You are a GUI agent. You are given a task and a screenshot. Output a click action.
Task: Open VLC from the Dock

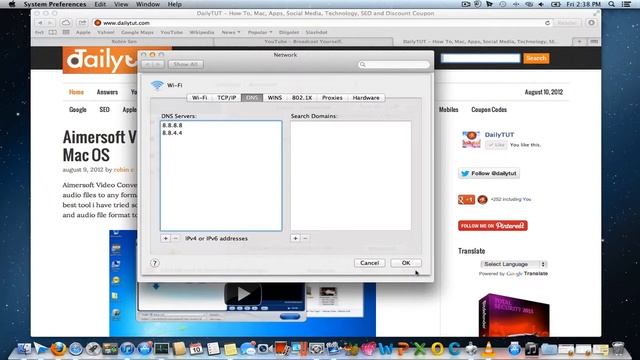[488, 349]
